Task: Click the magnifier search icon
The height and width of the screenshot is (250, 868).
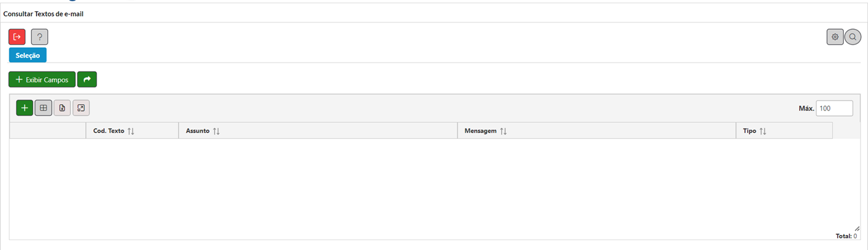Action: (853, 37)
